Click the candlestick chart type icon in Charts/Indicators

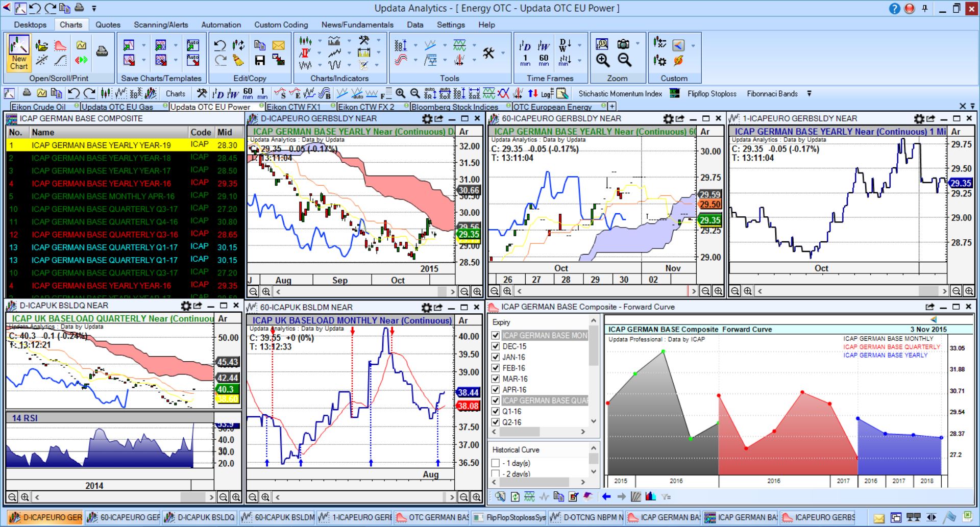305,41
